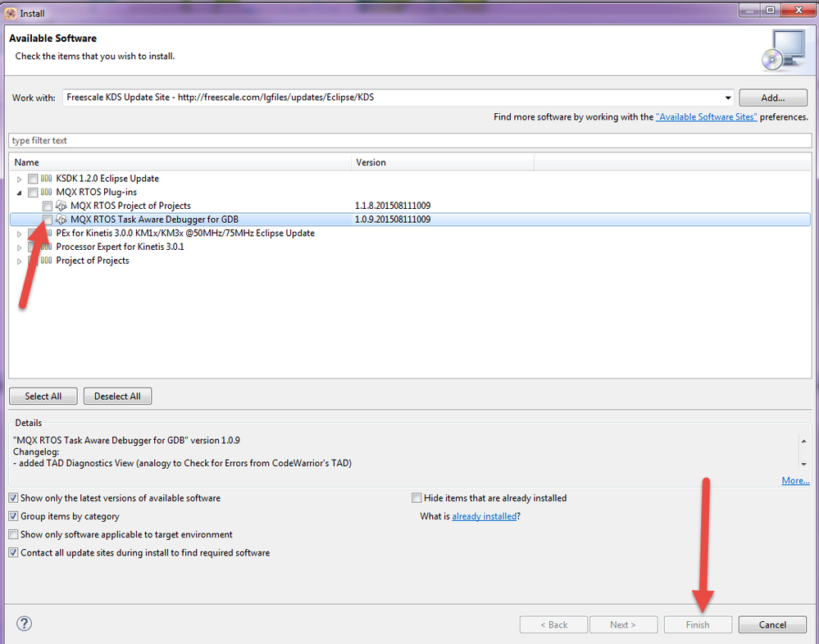Open the already installed link
The height and width of the screenshot is (644, 819).
(x=485, y=516)
